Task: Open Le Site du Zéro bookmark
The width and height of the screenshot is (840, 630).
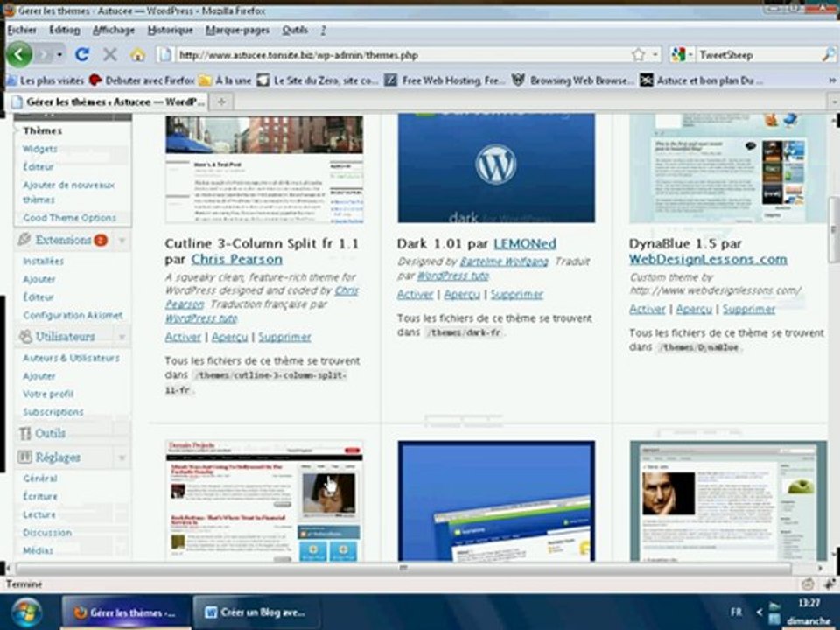Action: (x=317, y=80)
